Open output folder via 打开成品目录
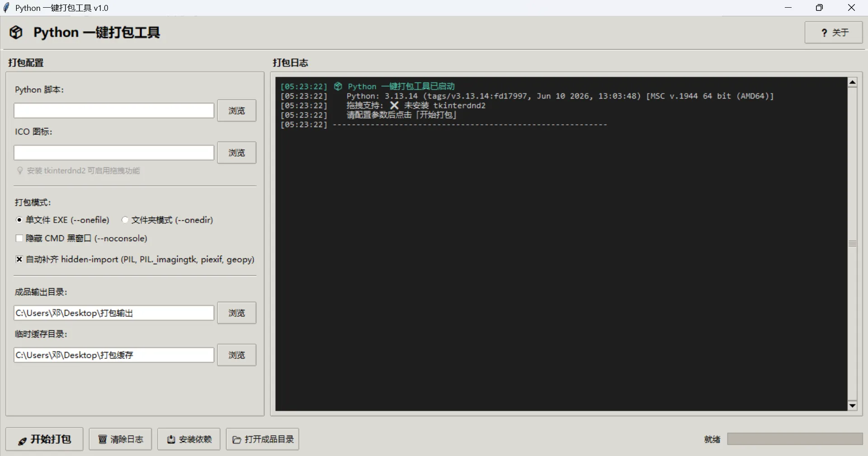The image size is (868, 456). (x=263, y=439)
